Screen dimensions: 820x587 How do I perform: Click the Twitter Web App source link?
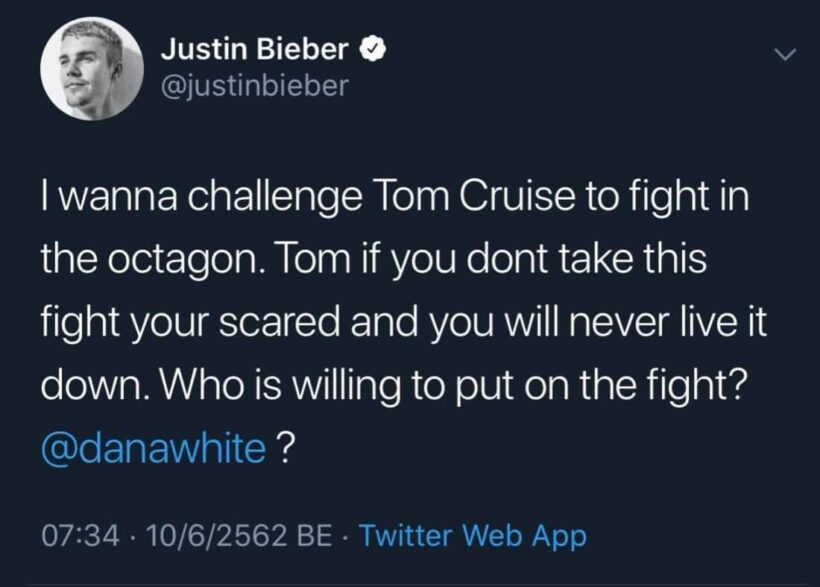(473, 535)
